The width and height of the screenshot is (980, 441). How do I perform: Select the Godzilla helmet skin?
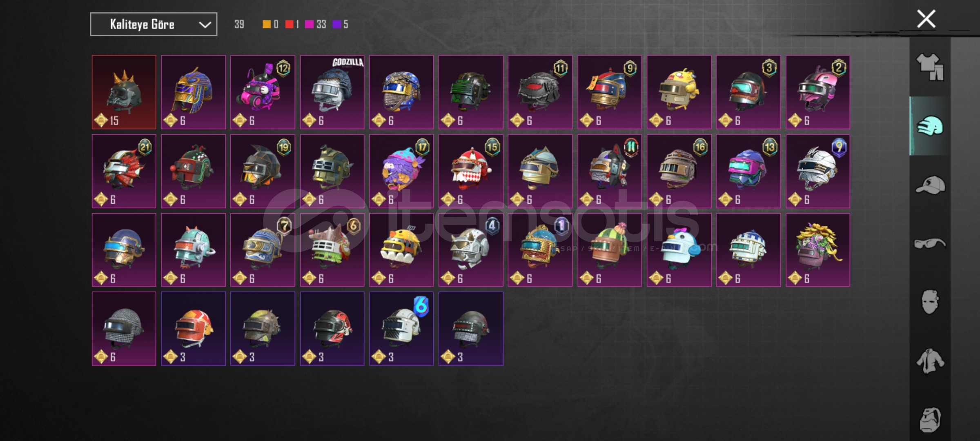coord(332,92)
